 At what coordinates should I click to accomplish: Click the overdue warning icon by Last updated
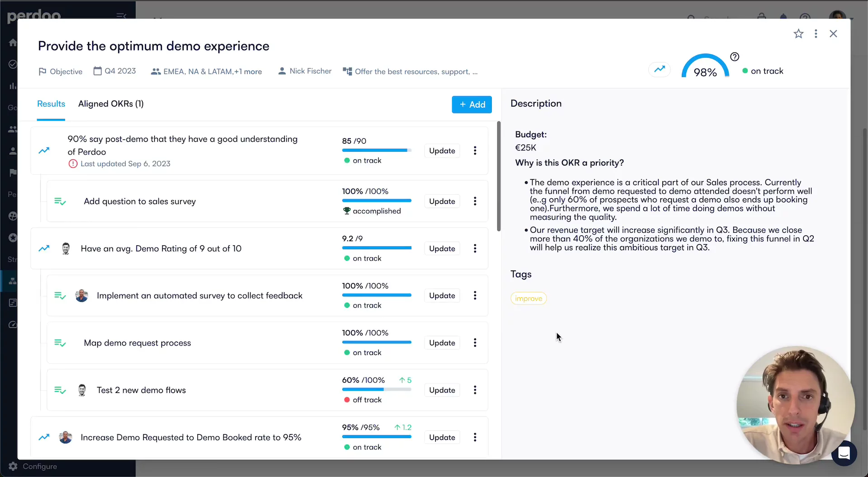coord(73,164)
